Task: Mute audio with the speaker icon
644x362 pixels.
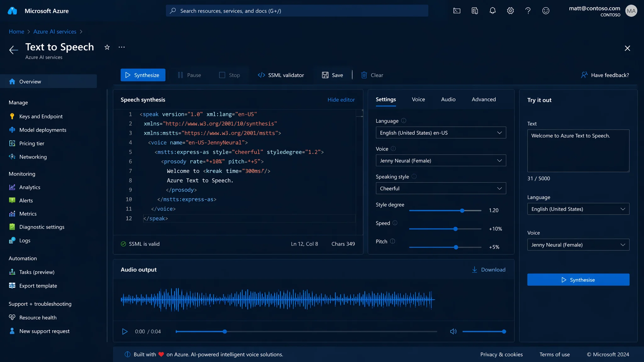Action: point(453,332)
